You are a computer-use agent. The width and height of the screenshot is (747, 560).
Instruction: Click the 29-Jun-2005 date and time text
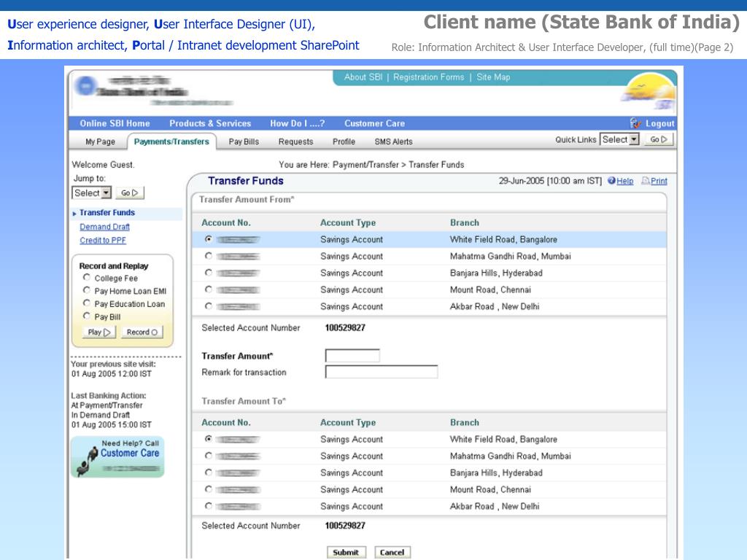[x=550, y=181]
